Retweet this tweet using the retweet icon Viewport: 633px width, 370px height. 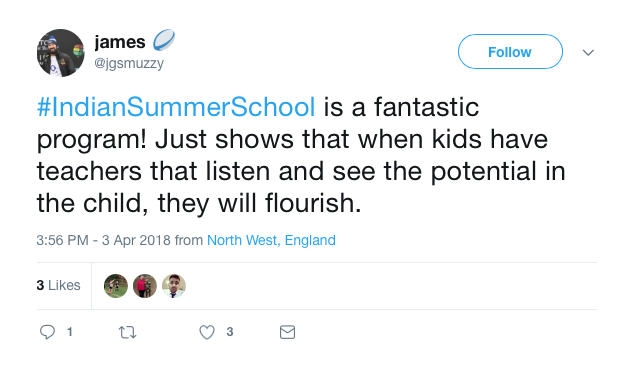pos(127,332)
